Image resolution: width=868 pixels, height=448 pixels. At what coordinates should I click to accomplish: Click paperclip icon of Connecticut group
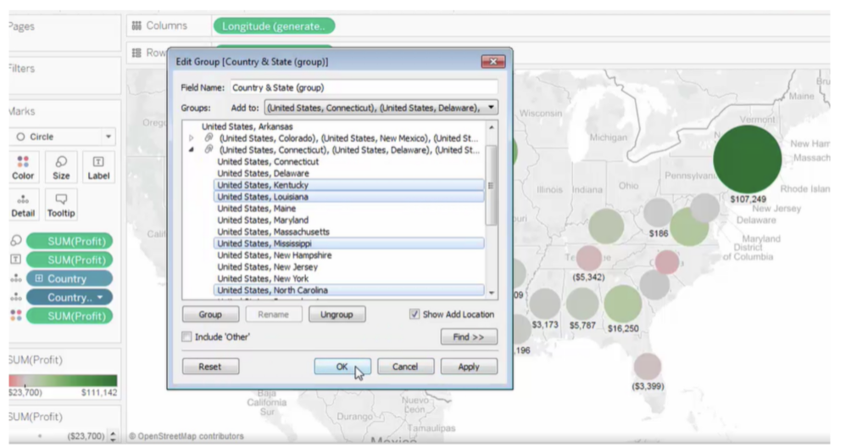pos(209,150)
